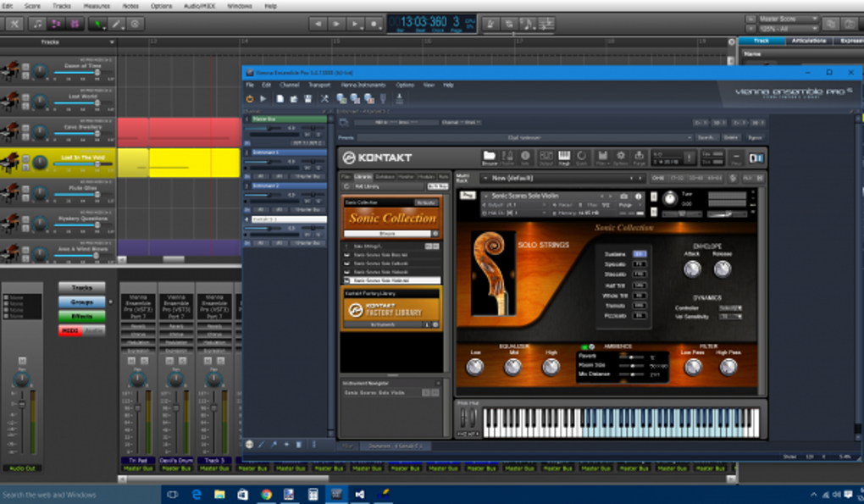Open Vienna Ensemble Transport menu

(319, 86)
